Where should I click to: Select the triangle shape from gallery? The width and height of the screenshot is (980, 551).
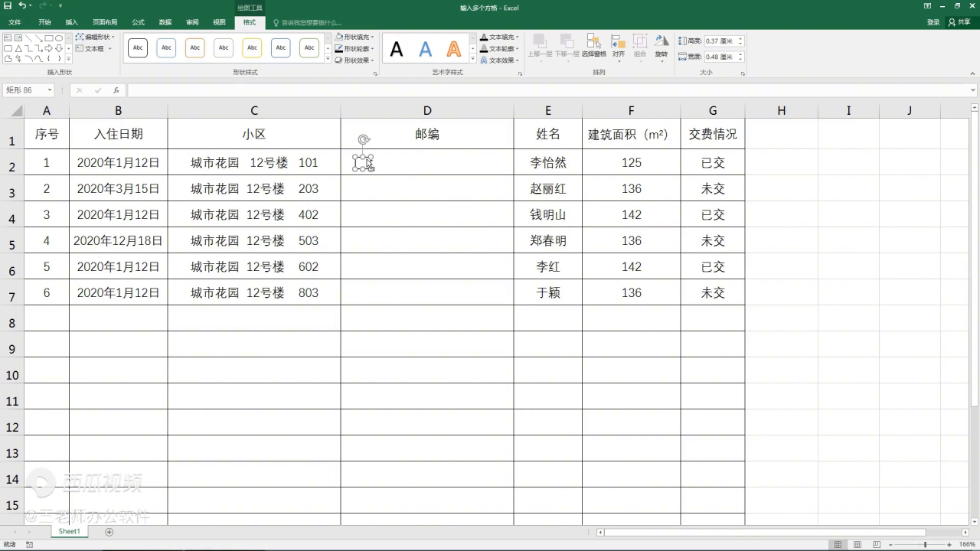click(x=18, y=48)
